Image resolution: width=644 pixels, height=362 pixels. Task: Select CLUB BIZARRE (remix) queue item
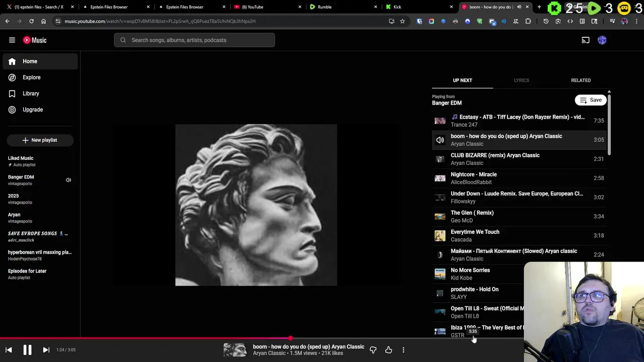pyautogui.click(x=519, y=159)
